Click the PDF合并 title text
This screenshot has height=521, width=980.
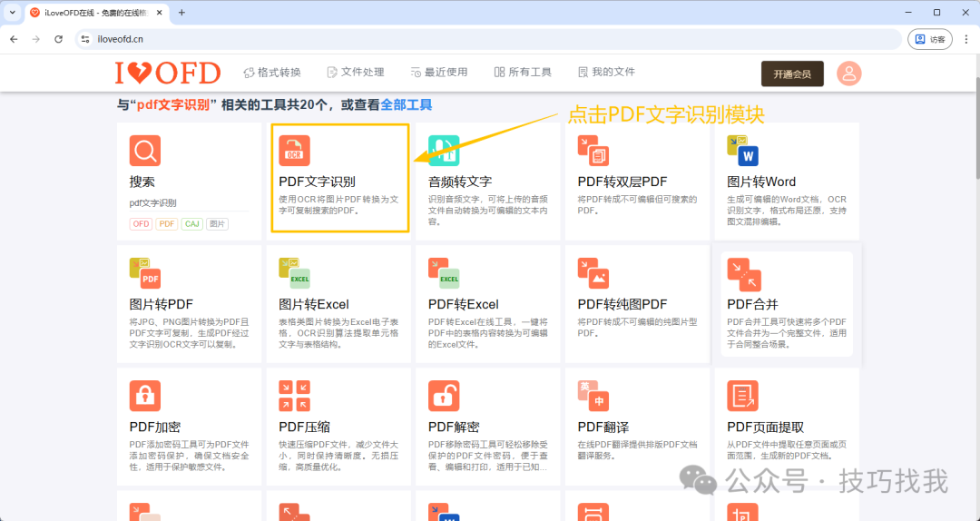tap(752, 305)
